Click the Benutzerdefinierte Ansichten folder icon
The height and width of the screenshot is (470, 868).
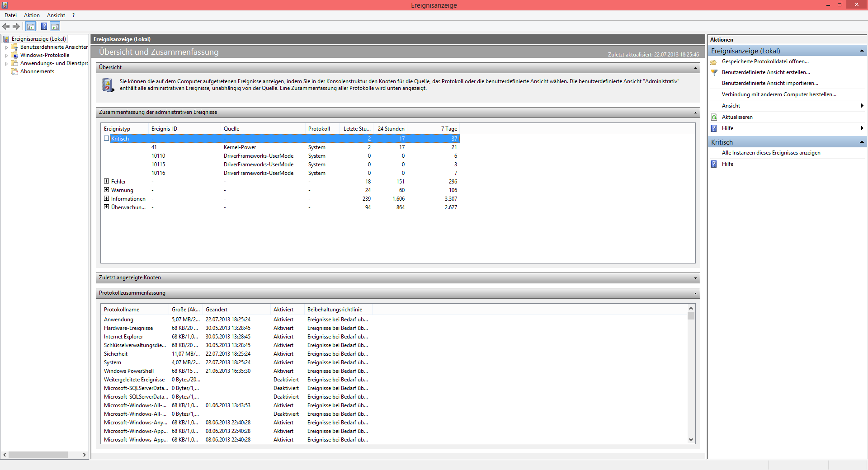click(x=14, y=47)
